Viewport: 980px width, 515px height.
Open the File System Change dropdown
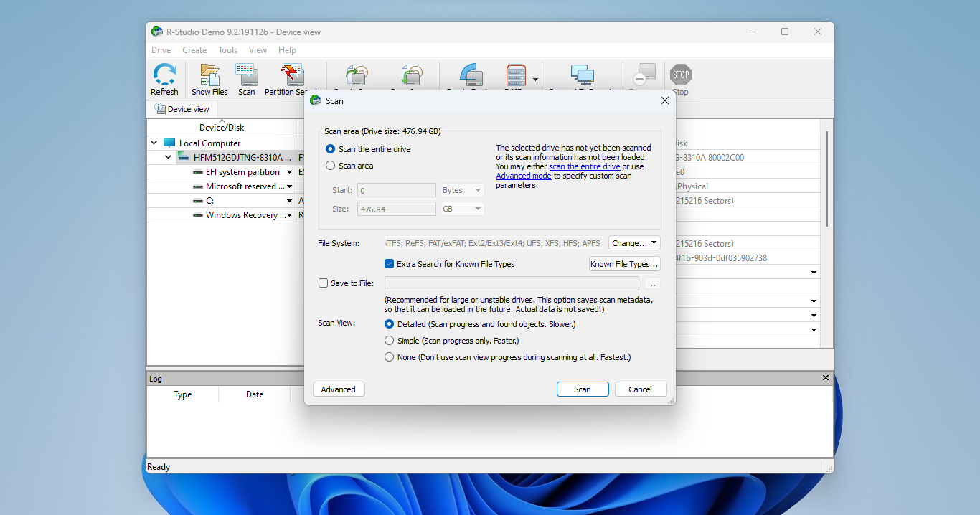point(634,243)
